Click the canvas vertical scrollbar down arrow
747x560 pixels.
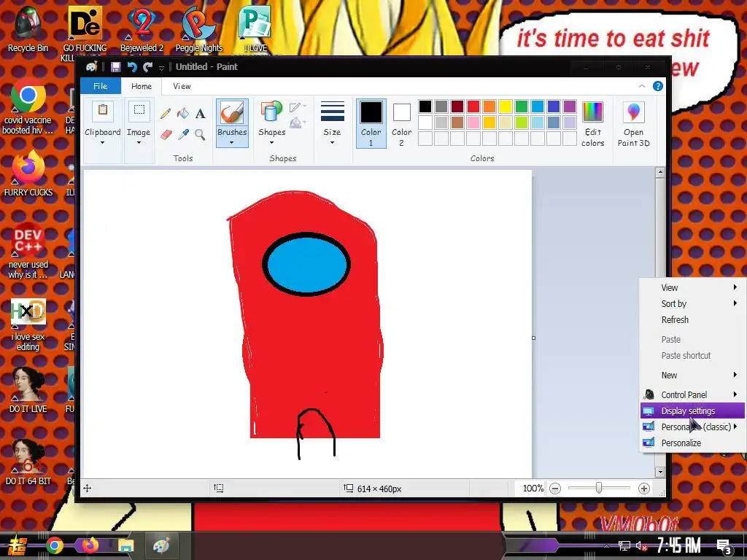click(x=659, y=472)
